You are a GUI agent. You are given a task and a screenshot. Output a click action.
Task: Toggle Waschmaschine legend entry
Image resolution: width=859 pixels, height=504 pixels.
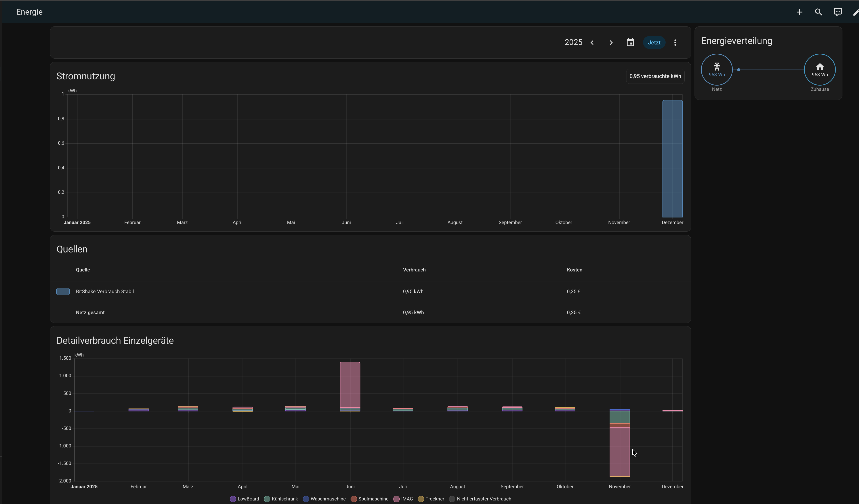pos(324,499)
